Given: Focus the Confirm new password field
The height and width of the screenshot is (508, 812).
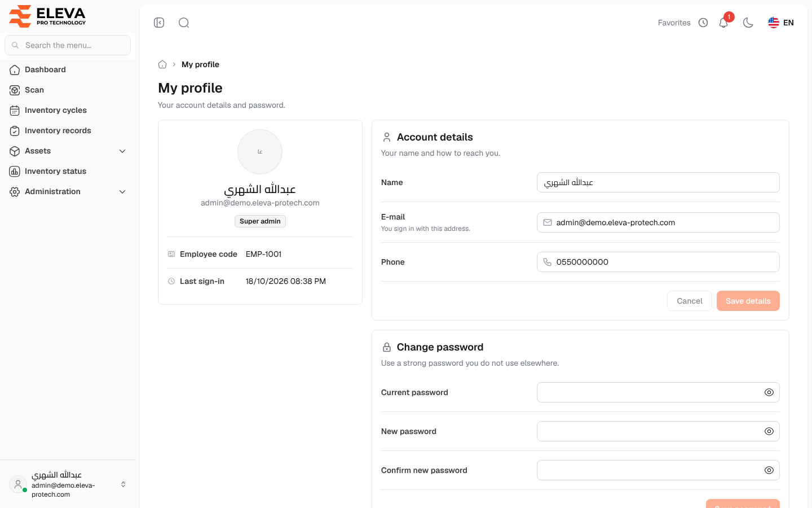Looking at the screenshot, I should [658, 470].
